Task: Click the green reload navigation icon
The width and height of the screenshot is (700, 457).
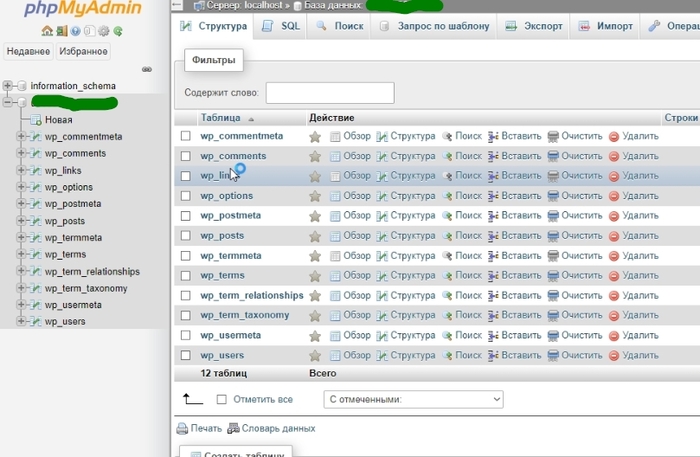Action: tap(118, 31)
